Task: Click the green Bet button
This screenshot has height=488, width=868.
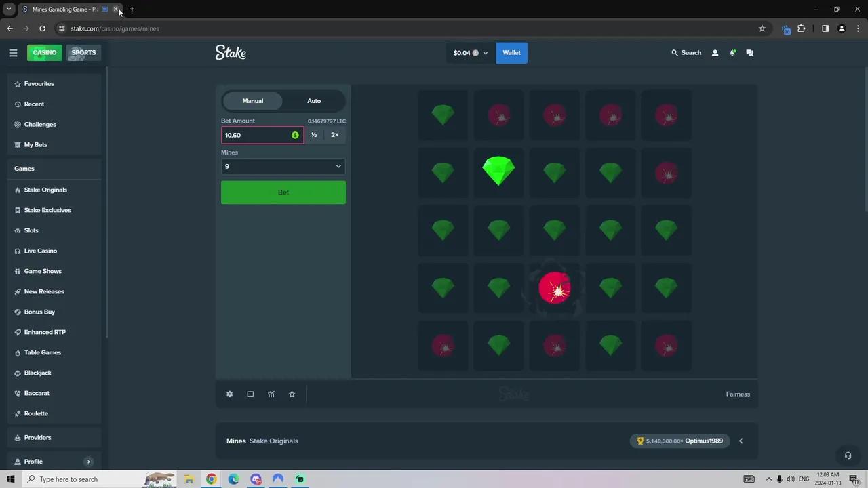Action: coord(283,192)
